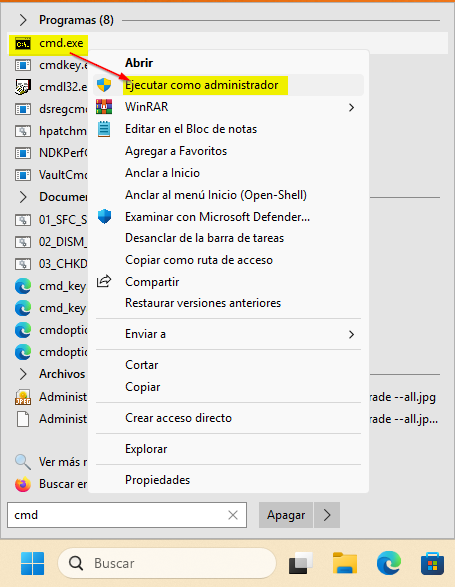Screen dimensions: 455x587
Task: Click the WinRAR books icon
Action: tap(104, 107)
